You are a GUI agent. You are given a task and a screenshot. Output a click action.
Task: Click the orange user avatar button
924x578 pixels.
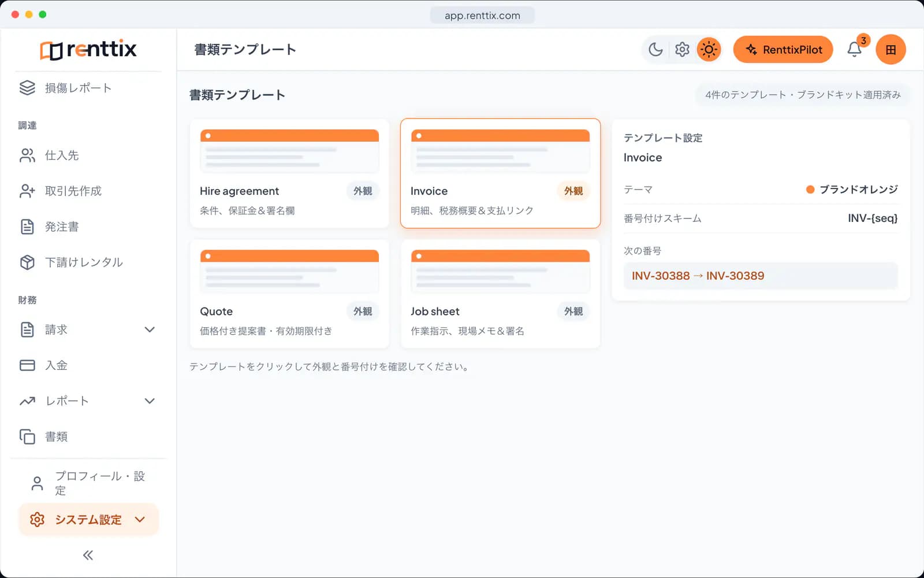coord(891,50)
